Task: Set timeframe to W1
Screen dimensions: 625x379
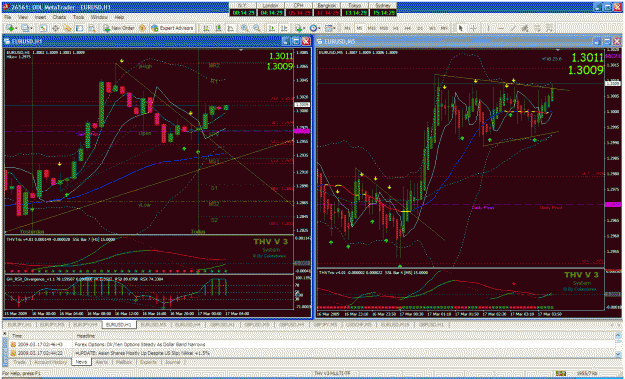Action: pos(432,28)
